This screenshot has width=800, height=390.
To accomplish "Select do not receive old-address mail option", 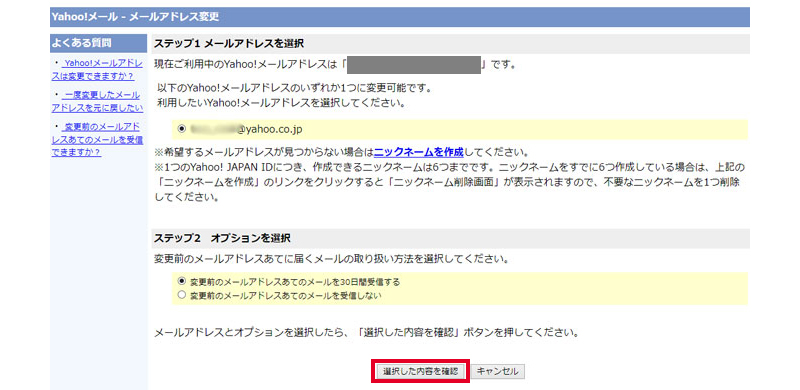I will [x=182, y=295].
